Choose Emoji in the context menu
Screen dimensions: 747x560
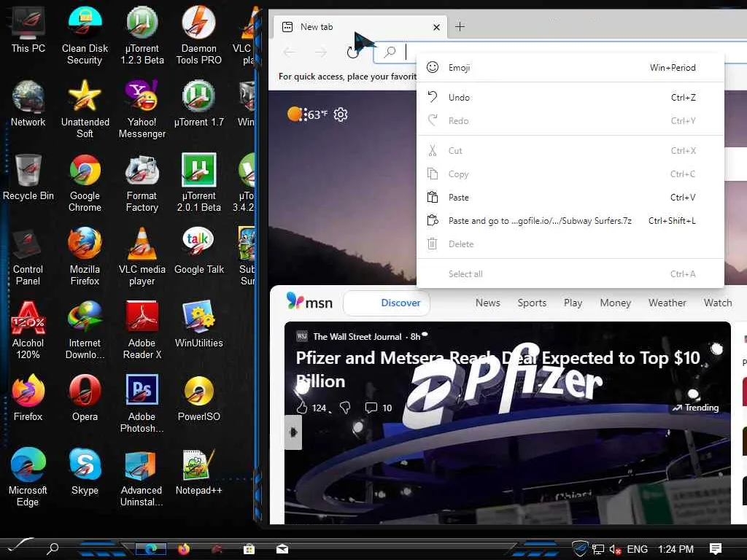(x=570, y=68)
